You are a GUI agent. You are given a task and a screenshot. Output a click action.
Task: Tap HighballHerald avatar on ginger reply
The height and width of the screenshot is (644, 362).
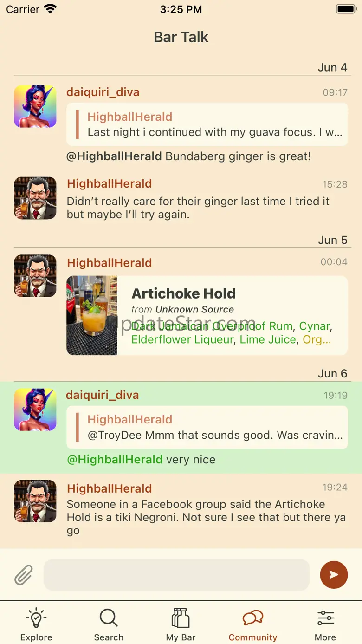[35, 198]
